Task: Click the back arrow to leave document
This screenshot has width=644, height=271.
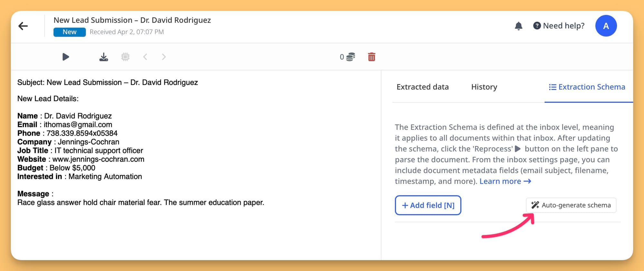Action: tap(23, 26)
